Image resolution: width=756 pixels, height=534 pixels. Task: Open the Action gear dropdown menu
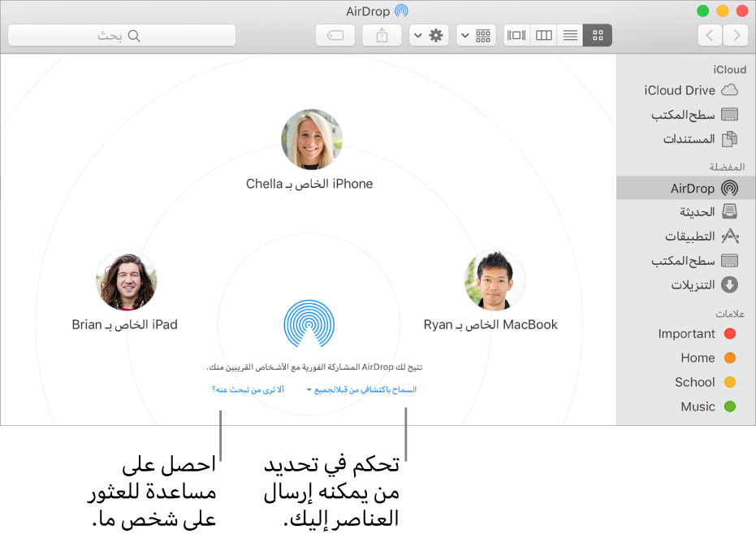click(x=429, y=35)
